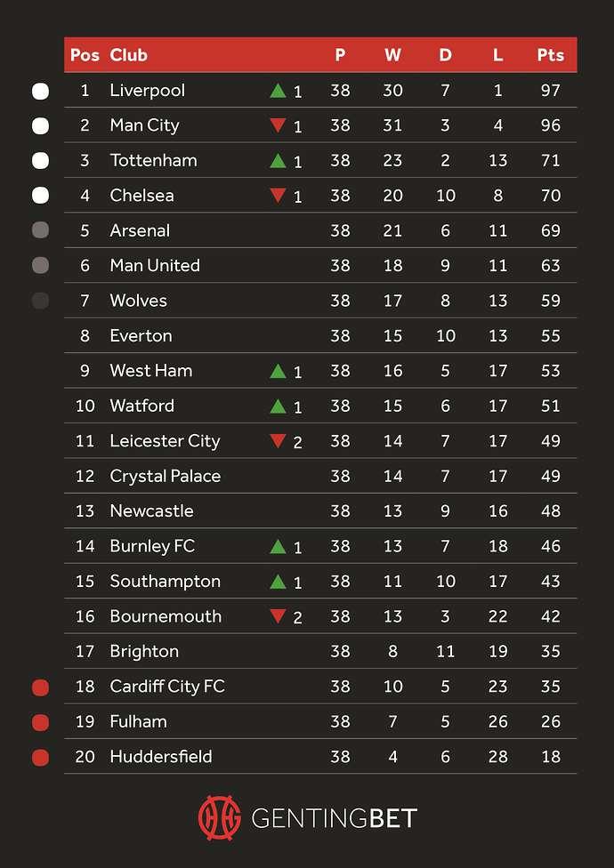
Task: Click the GentingBet logo icon
Action: 219,817
